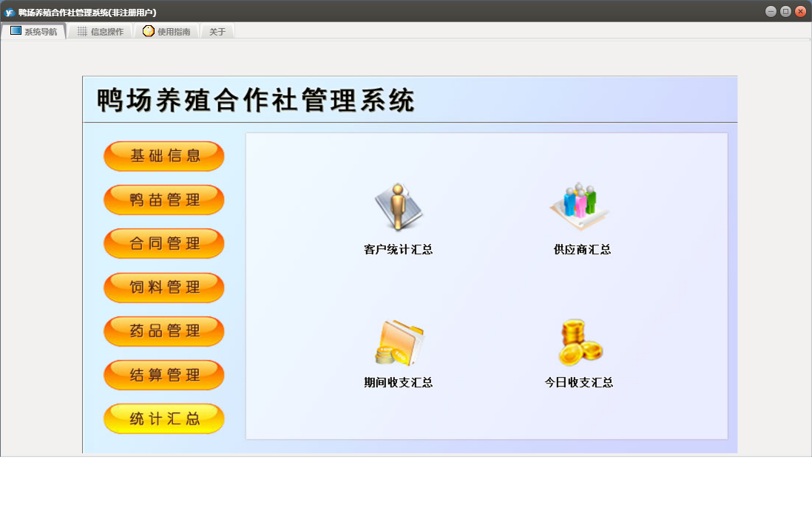
Task: Open the 饲料管理 module
Action: pyautogui.click(x=164, y=288)
